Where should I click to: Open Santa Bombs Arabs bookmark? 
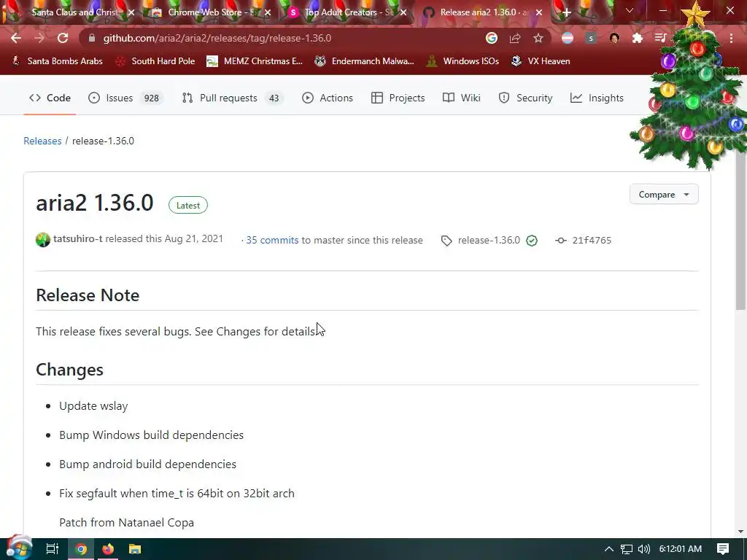(57, 61)
